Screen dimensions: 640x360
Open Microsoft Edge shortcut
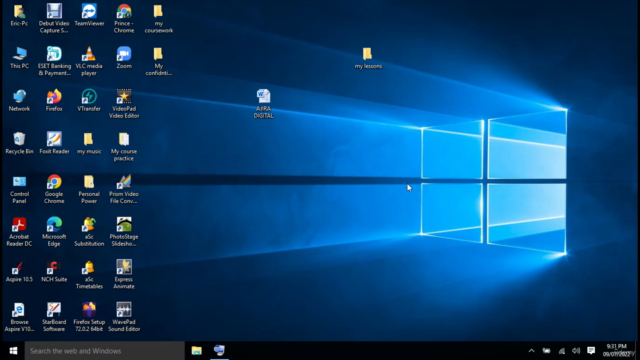54,232
